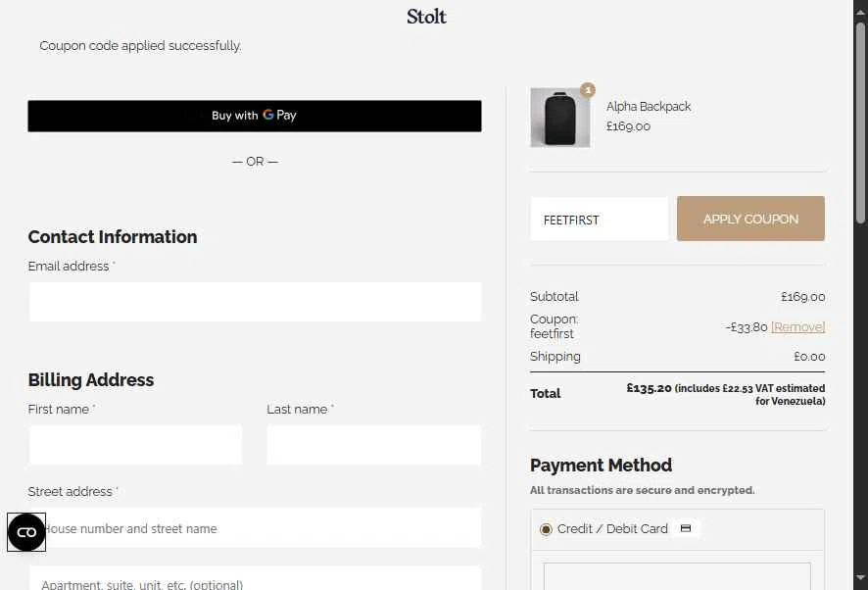Remove the feetfirst coupon
The image size is (868, 590).
pos(797,327)
